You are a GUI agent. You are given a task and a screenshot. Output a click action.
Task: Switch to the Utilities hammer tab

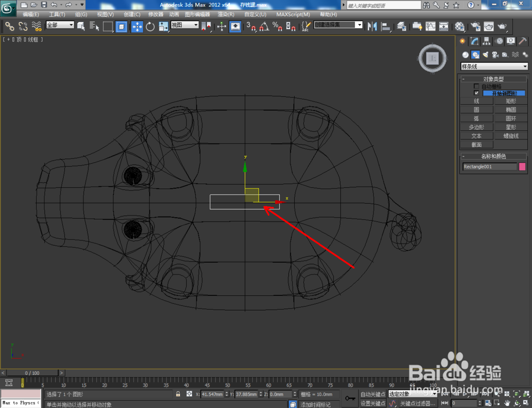point(523,41)
